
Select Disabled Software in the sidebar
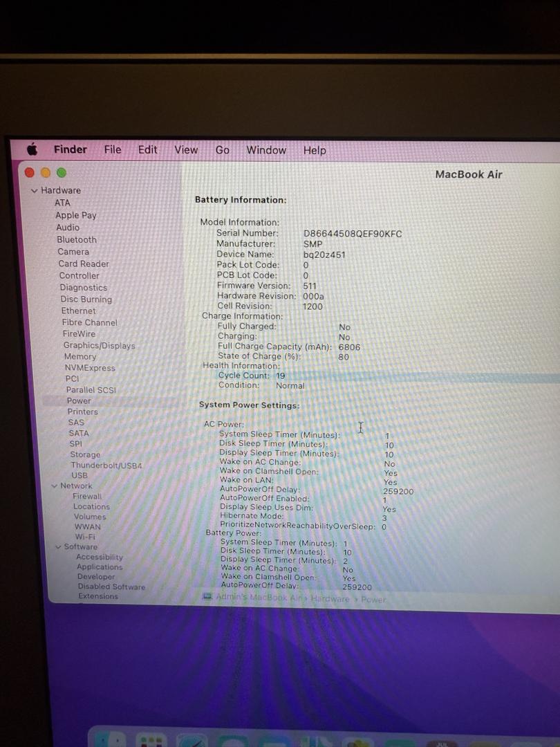pyautogui.click(x=111, y=587)
